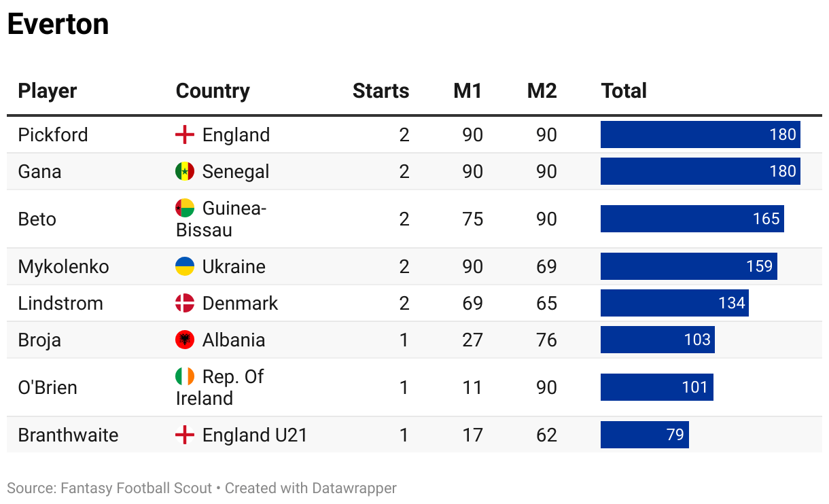Click the Everton chart title
Viewport: 829px width, 504px height.
tap(58, 24)
